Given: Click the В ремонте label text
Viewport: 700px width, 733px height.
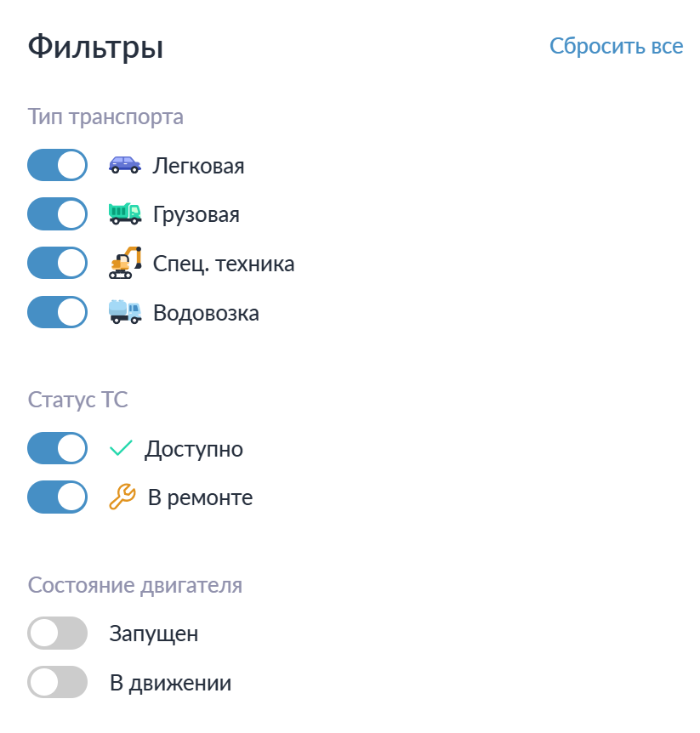Looking at the screenshot, I should (200, 497).
